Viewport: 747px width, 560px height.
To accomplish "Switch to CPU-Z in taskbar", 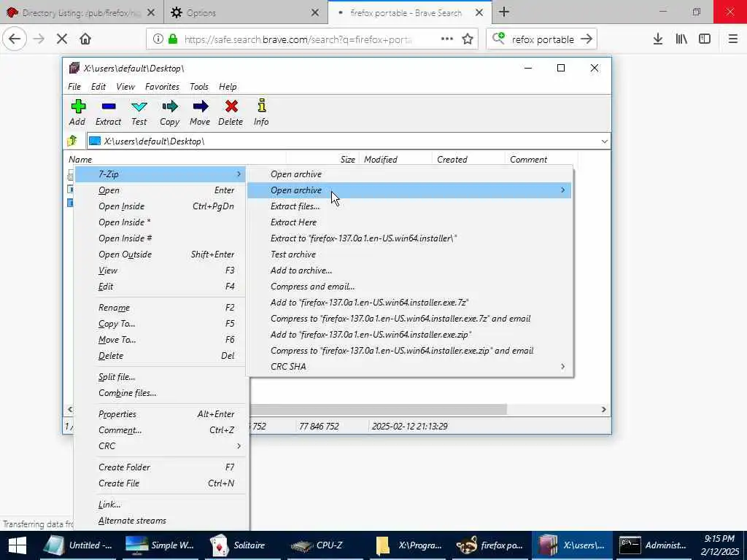I will point(326,545).
